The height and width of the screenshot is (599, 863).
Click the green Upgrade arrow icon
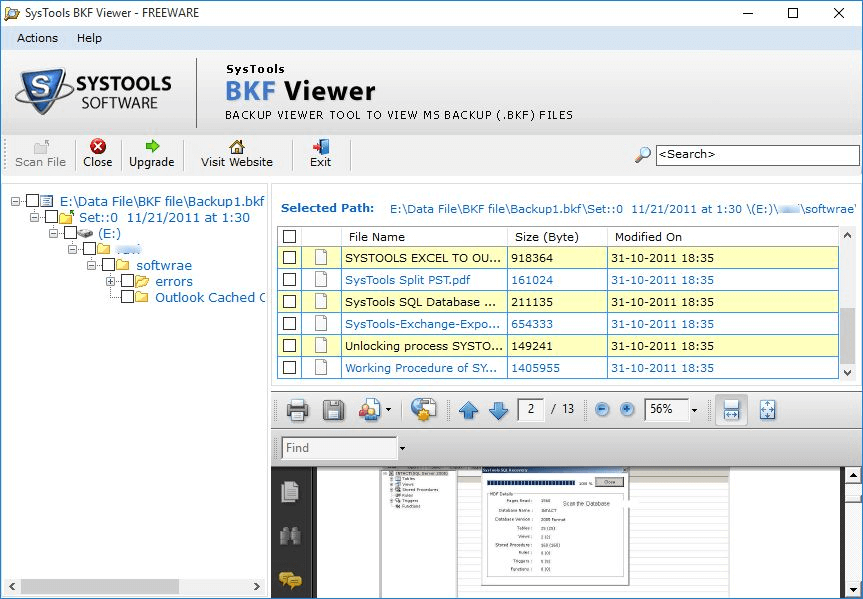coord(152,147)
